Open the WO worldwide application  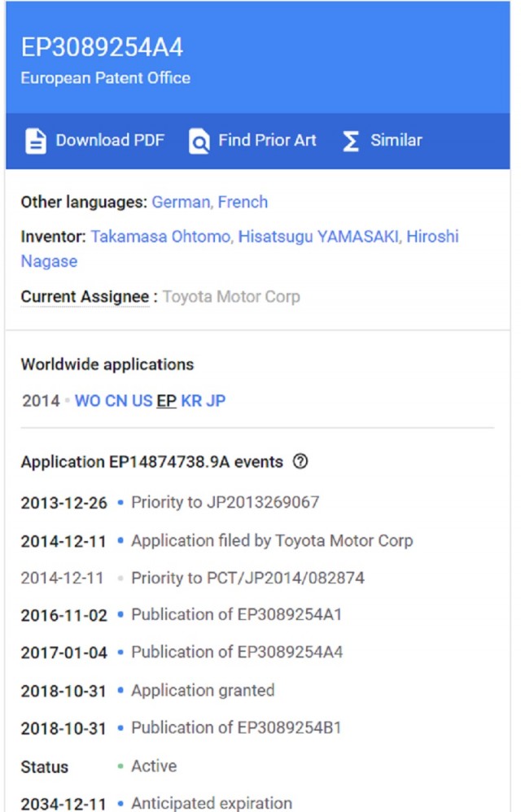click(88, 401)
